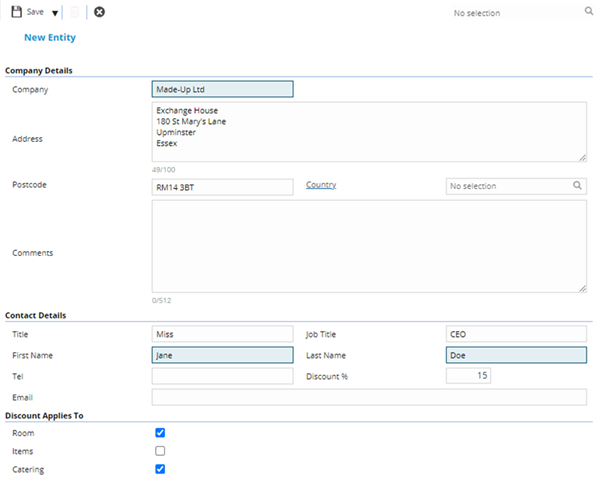600x489 pixels.
Task: Click the cancel X circle icon
Action: coord(99,12)
